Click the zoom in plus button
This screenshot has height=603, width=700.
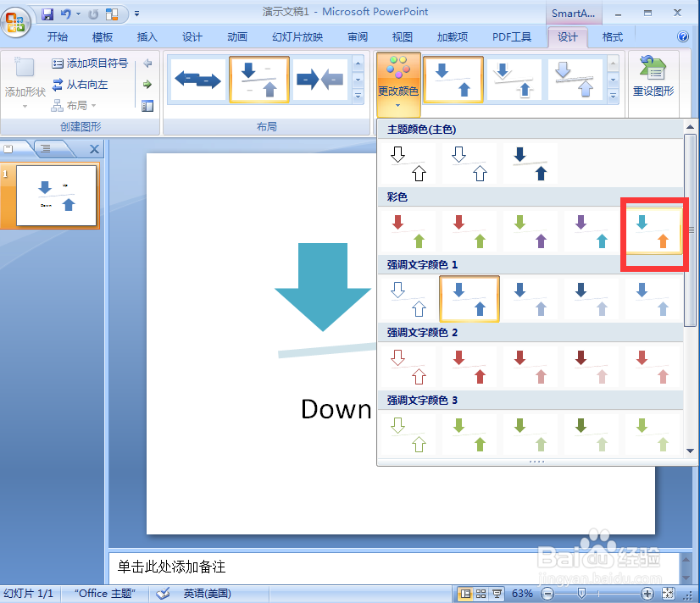(x=647, y=594)
